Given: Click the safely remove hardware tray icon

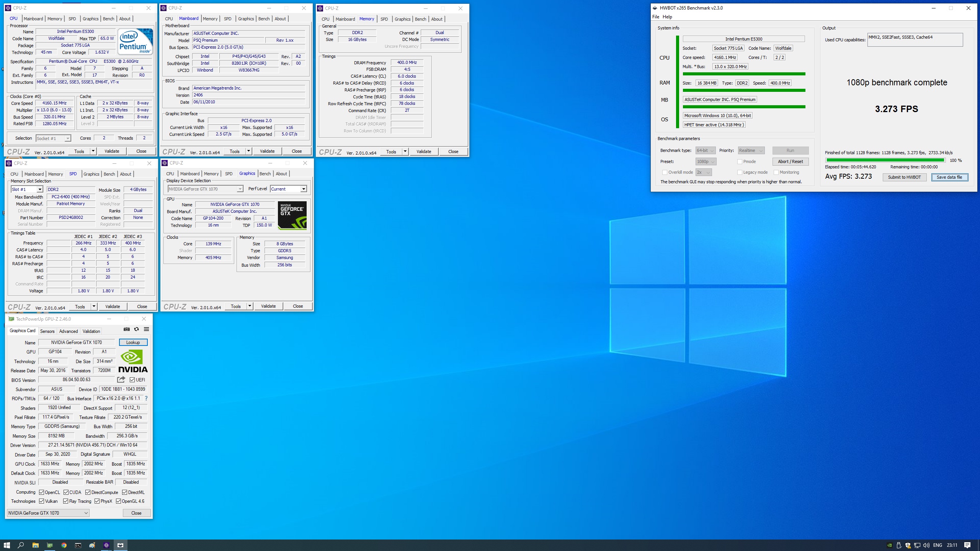Looking at the screenshot, I should 899,545.
